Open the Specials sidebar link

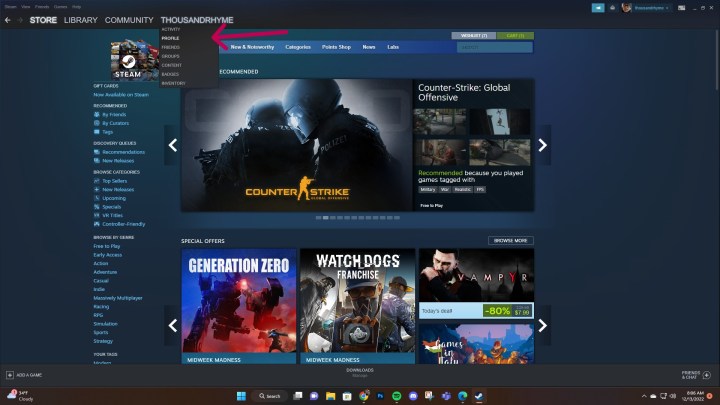(112, 207)
